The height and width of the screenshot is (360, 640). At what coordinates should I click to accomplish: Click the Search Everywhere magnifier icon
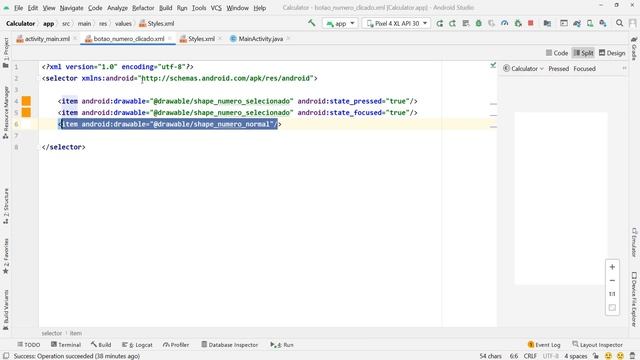pos(620,23)
